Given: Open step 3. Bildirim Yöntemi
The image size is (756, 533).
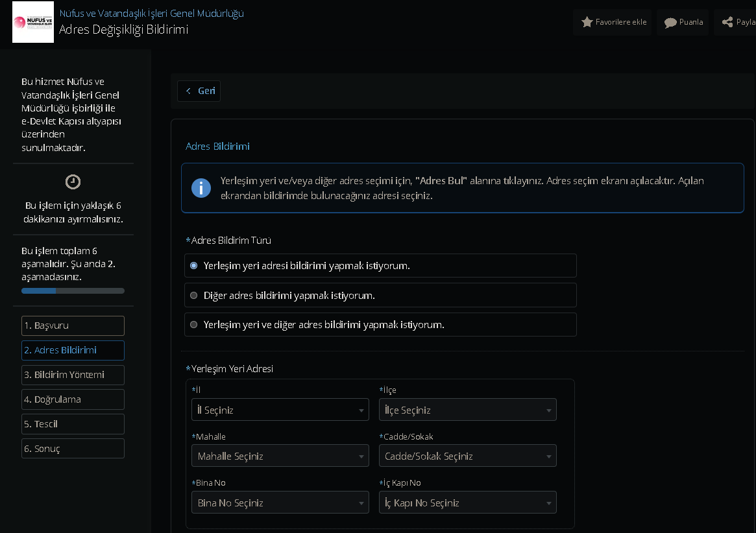Looking at the screenshot, I should coord(73,375).
